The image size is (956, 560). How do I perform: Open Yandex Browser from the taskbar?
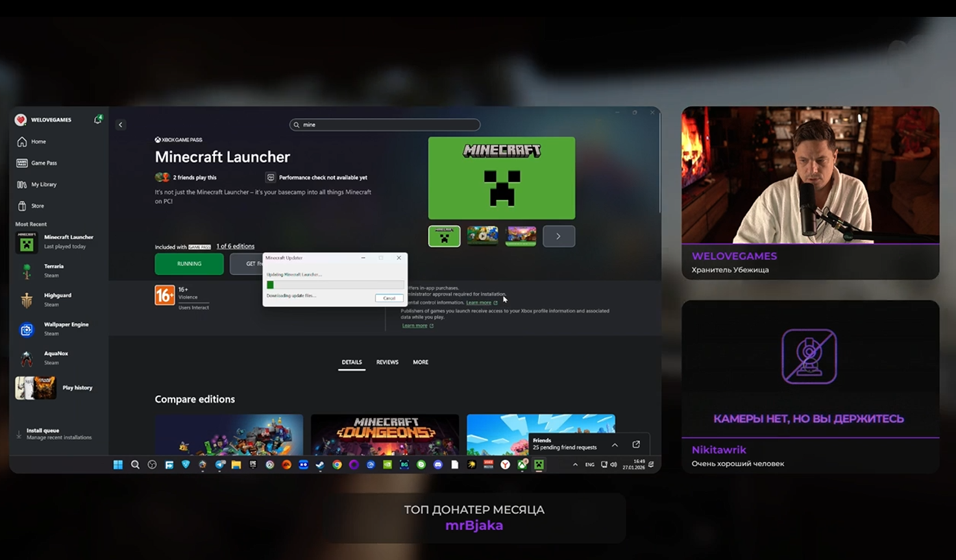[x=505, y=465]
